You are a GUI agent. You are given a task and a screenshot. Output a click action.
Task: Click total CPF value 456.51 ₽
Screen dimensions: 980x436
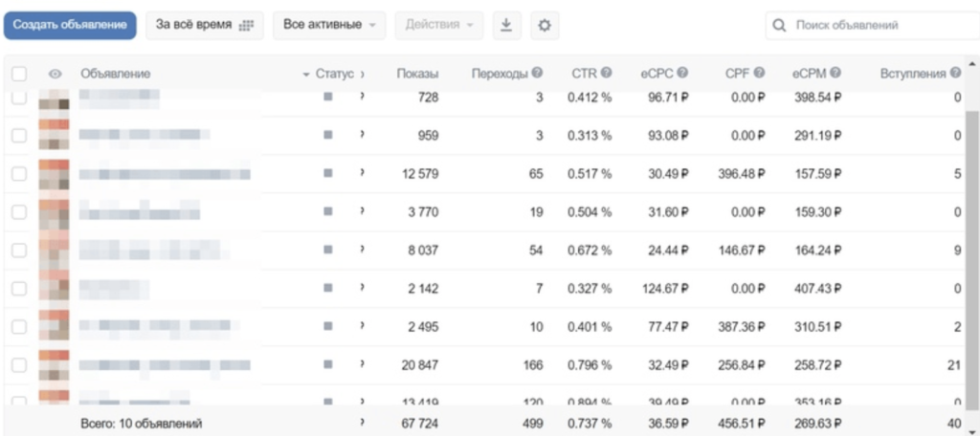pos(742,425)
